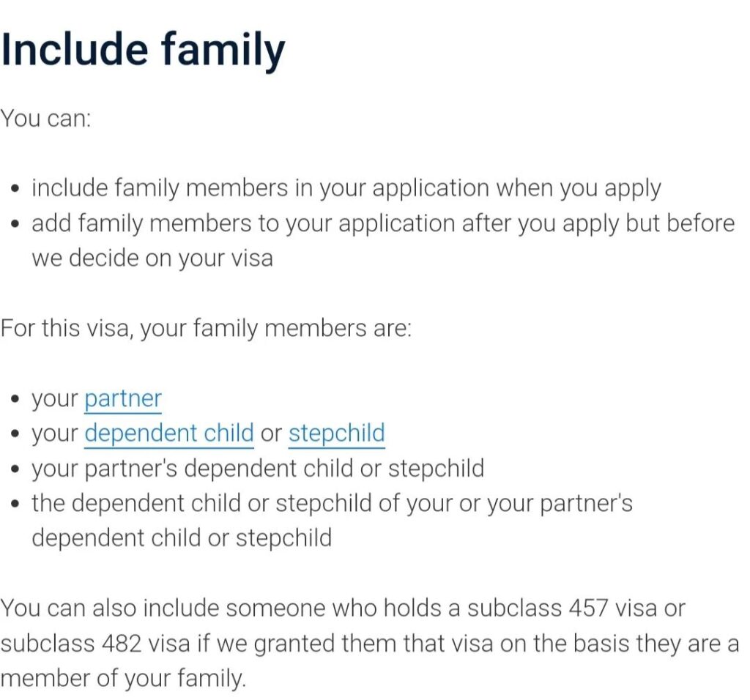Screen dimensions: 750x700
Task: Click "For this visa, your family members are:"
Action: click(x=206, y=328)
